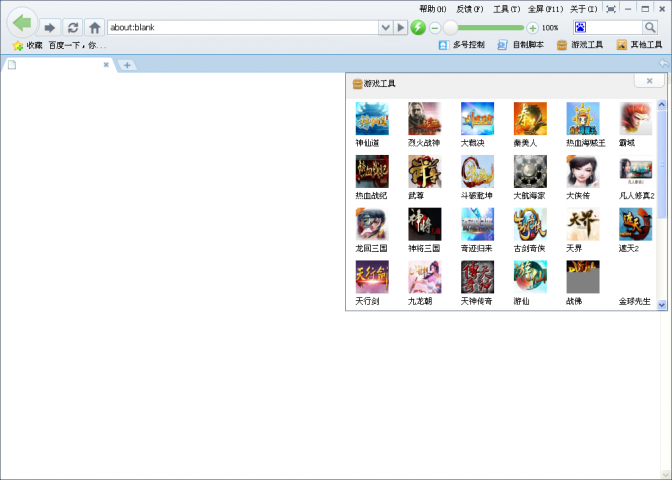
Task: Open 多号控制 toolbar button
Action: coord(462,45)
